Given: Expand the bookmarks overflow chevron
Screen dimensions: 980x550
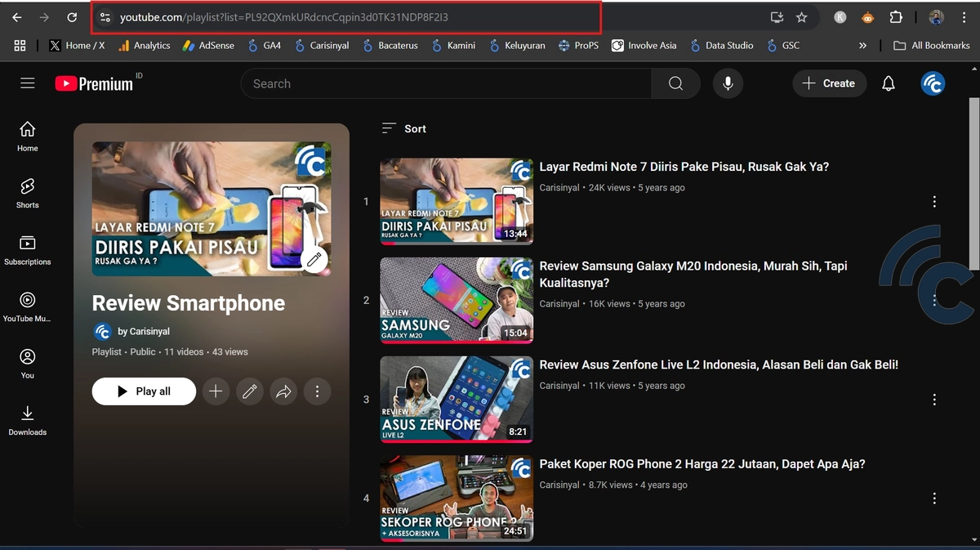Looking at the screenshot, I should coord(862,46).
